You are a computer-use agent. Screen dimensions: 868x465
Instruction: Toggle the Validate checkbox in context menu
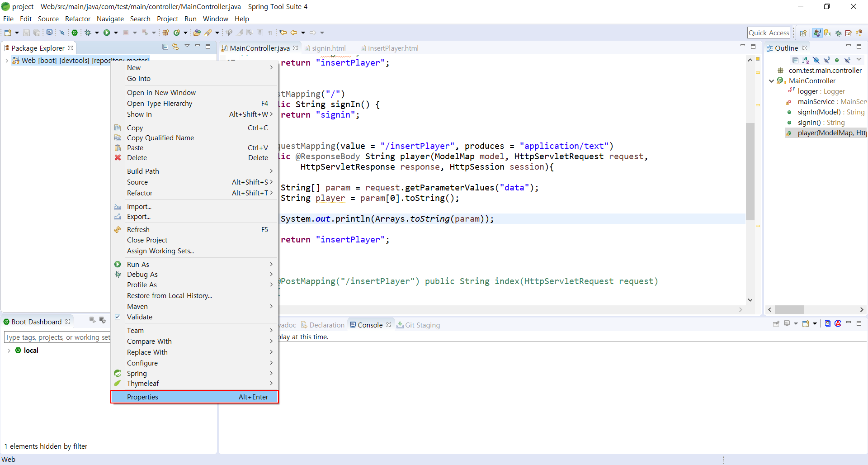coord(118,317)
